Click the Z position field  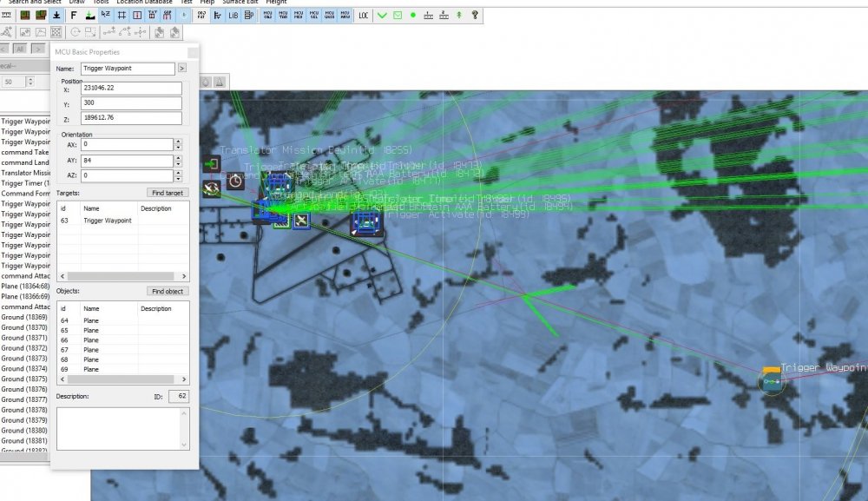(x=131, y=118)
